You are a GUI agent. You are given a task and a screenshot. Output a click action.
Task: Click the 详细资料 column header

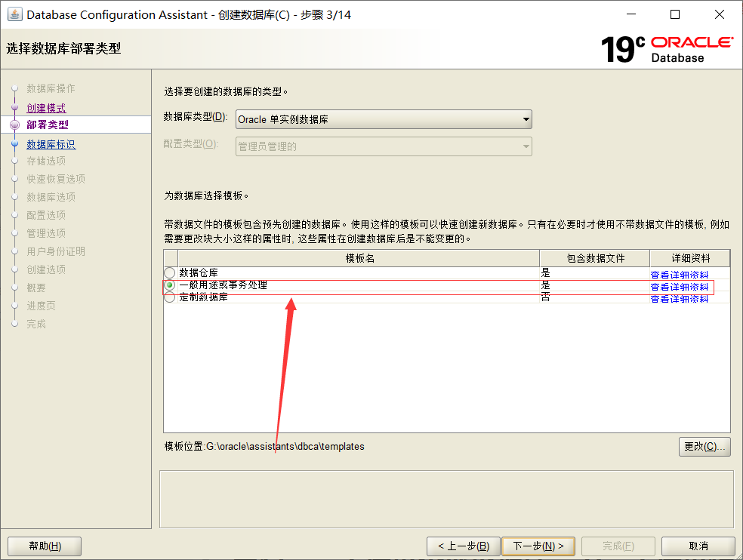pyautogui.click(x=690, y=258)
